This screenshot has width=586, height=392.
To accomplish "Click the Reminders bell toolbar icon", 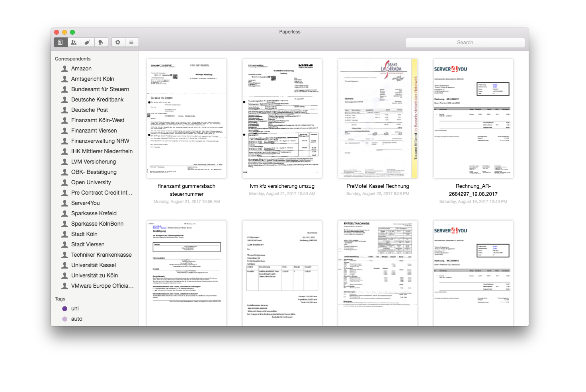I will pyautogui.click(x=101, y=42).
